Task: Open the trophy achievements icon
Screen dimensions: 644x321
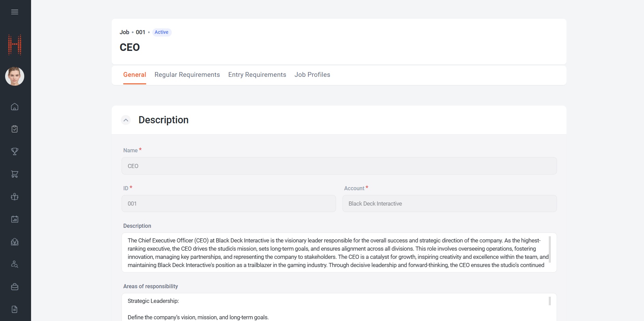Action: point(15,151)
